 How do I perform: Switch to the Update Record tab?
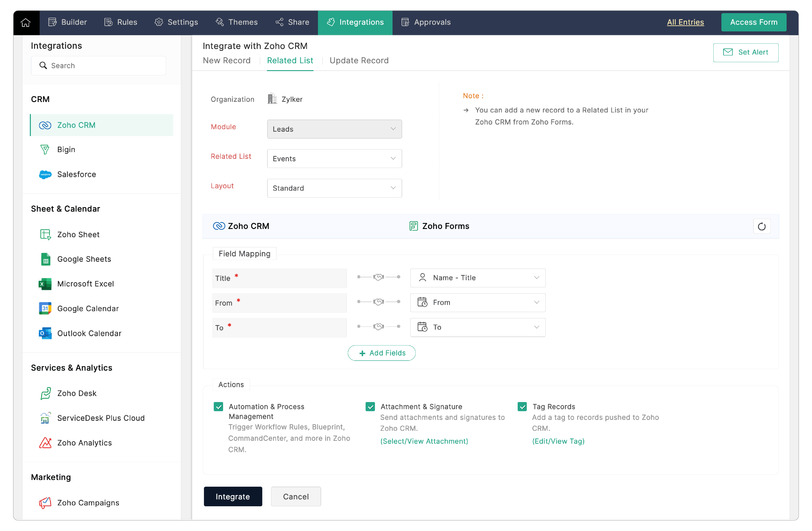tap(359, 60)
